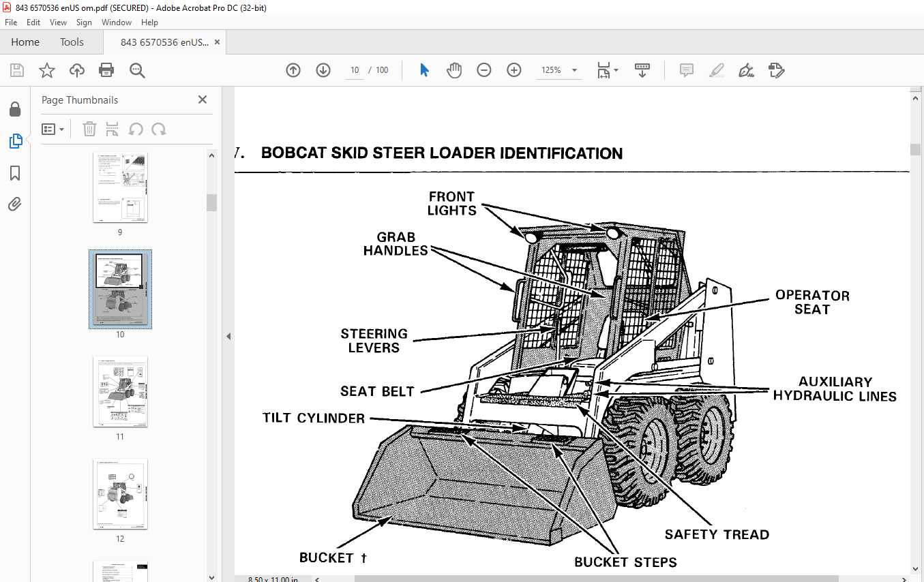The height and width of the screenshot is (582, 924).
Task: Click the thumbnails panel scrollbar thumb
Action: (x=212, y=202)
